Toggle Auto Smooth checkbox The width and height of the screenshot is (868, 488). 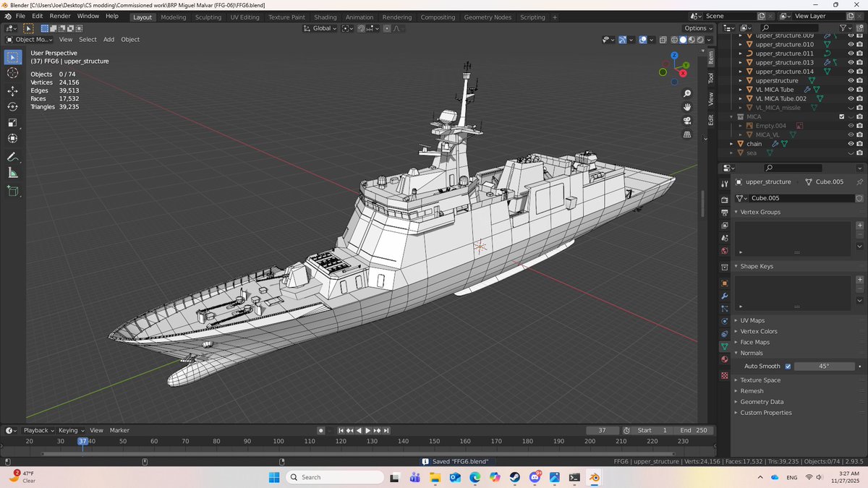tap(788, 367)
